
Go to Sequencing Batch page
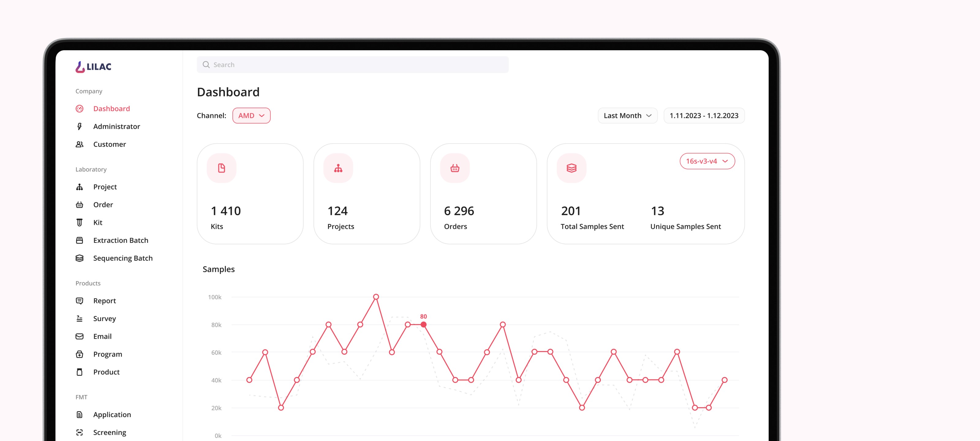point(123,258)
